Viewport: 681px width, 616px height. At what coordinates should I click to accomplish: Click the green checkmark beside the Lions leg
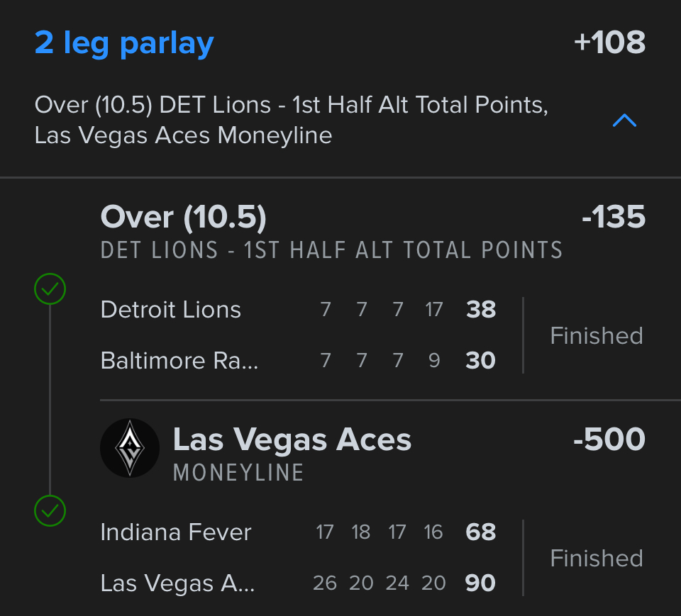(x=50, y=289)
